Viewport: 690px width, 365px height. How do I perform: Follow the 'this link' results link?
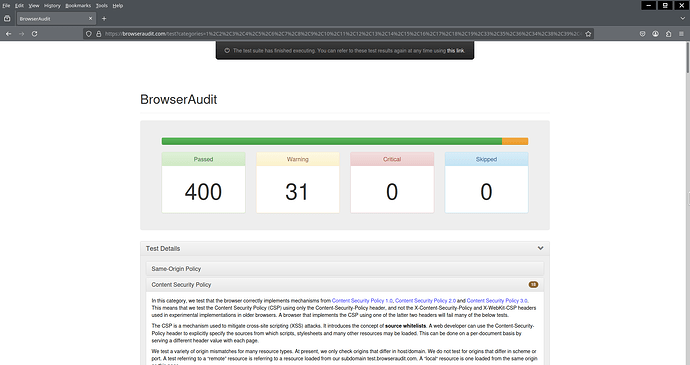click(x=455, y=51)
